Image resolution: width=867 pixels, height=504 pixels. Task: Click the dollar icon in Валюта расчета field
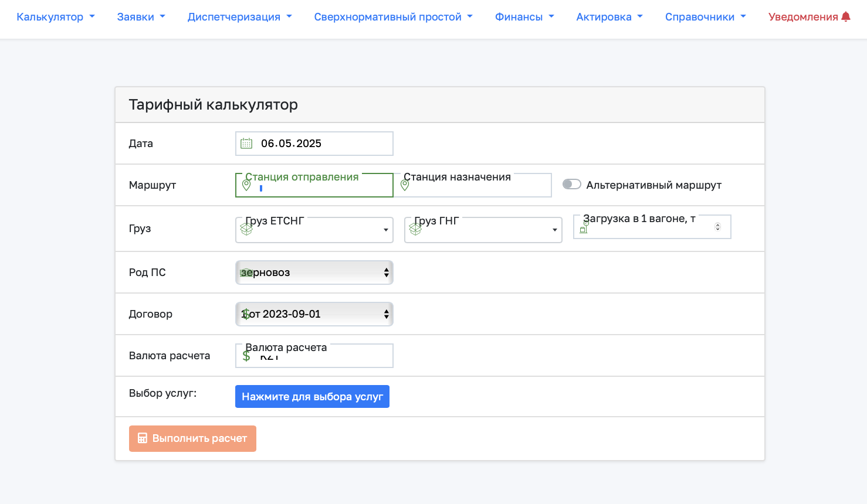[x=246, y=356]
